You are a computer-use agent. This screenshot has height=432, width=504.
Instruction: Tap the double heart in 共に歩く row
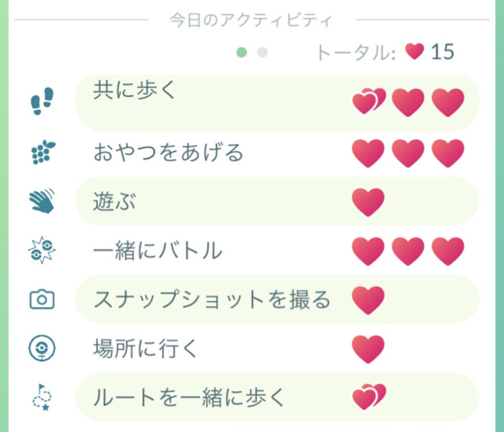(x=368, y=102)
